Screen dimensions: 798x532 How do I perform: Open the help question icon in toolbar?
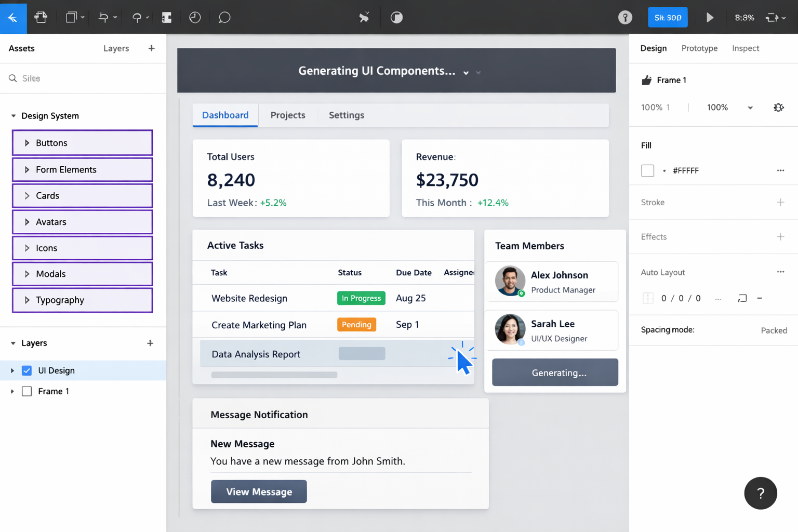point(625,18)
